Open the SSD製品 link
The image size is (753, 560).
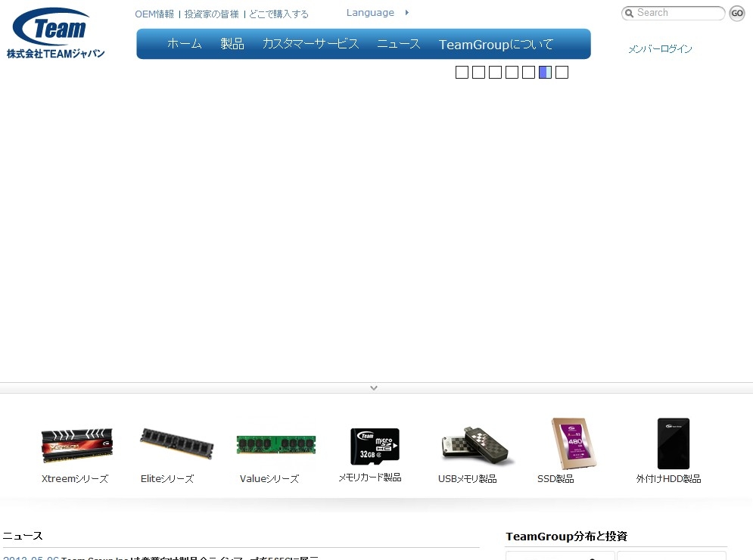point(555,479)
